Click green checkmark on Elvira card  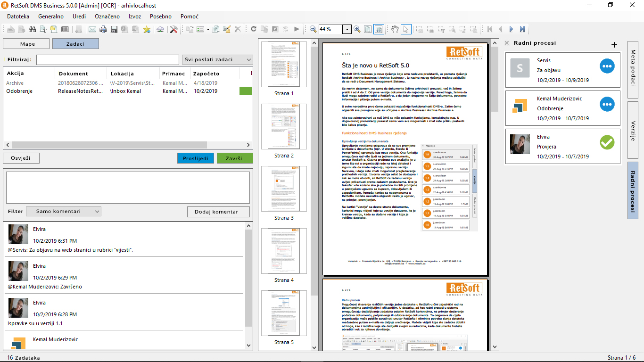pos(607,142)
